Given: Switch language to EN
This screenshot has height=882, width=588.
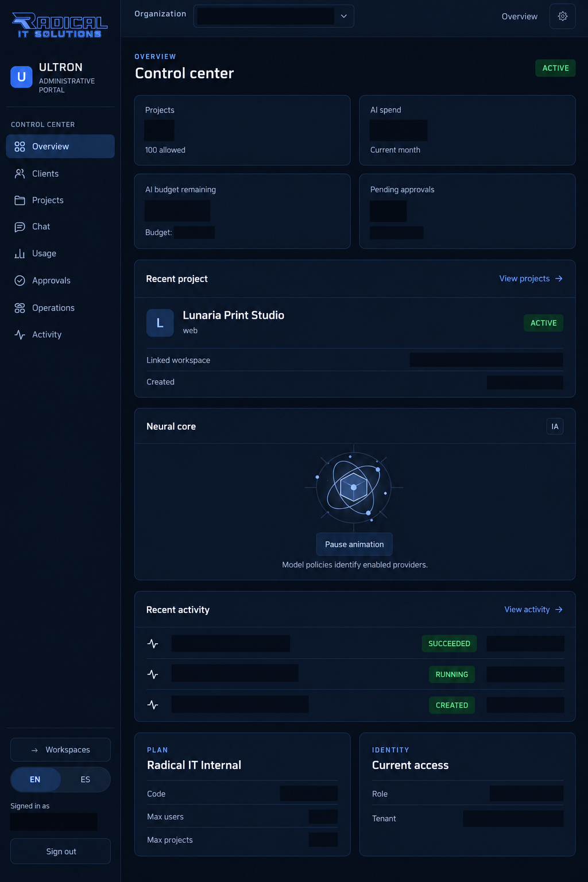Looking at the screenshot, I should coord(35,779).
